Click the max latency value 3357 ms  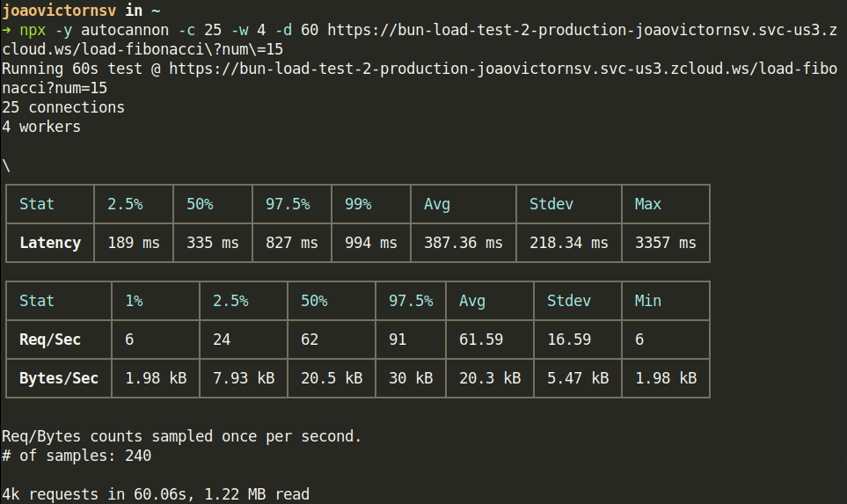pos(665,243)
